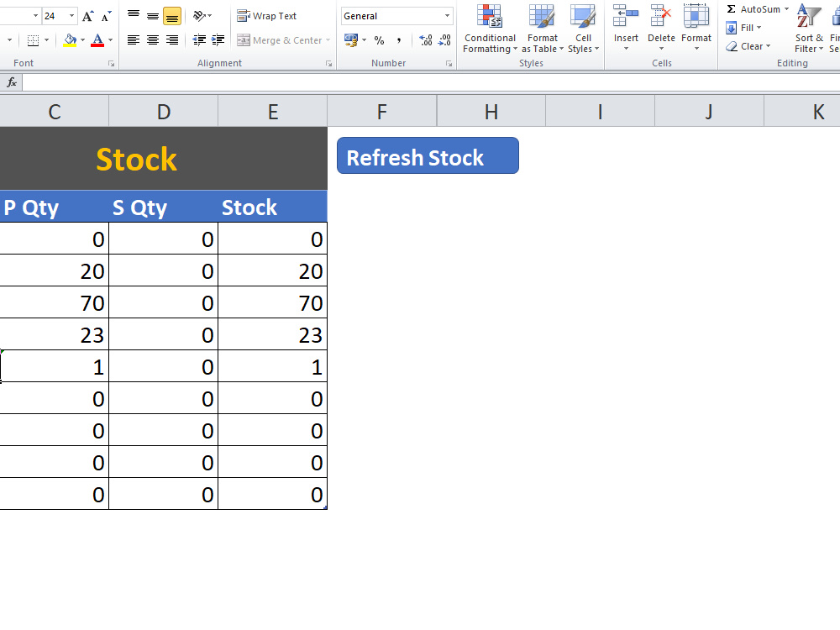Select Stock cell with value 1

[x=273, y=366]
